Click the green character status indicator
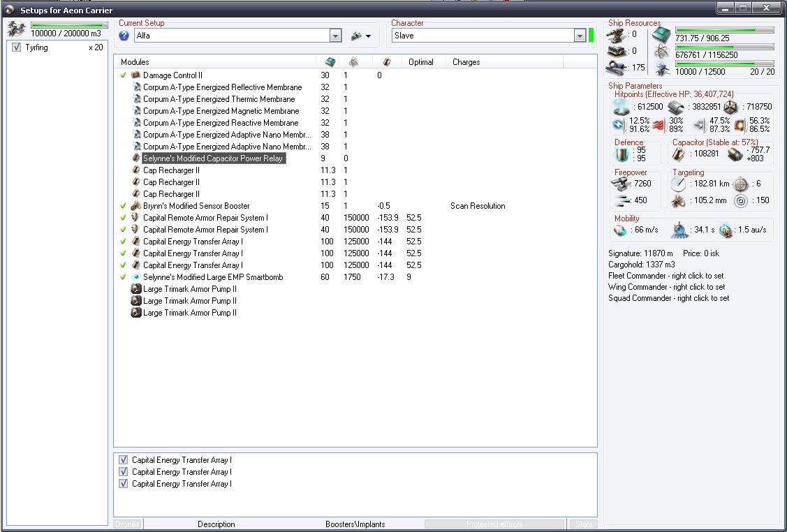Image resolution: width=787 pixels, height=532 pixels. point(591,35)
